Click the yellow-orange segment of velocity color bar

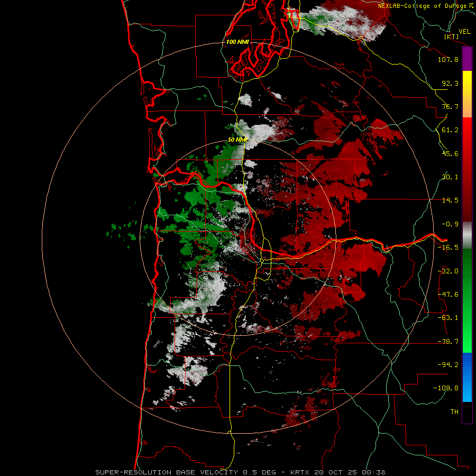click(x=467, y=94)
